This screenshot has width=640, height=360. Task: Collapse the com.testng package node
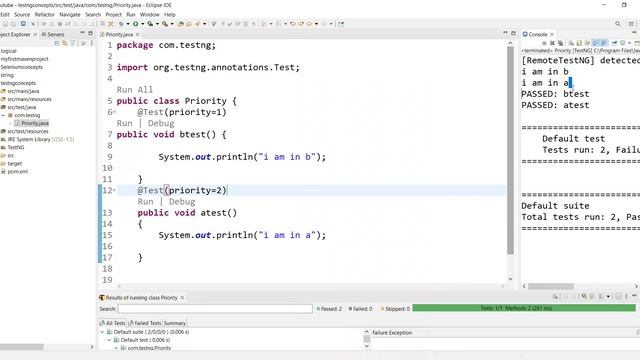3,115
